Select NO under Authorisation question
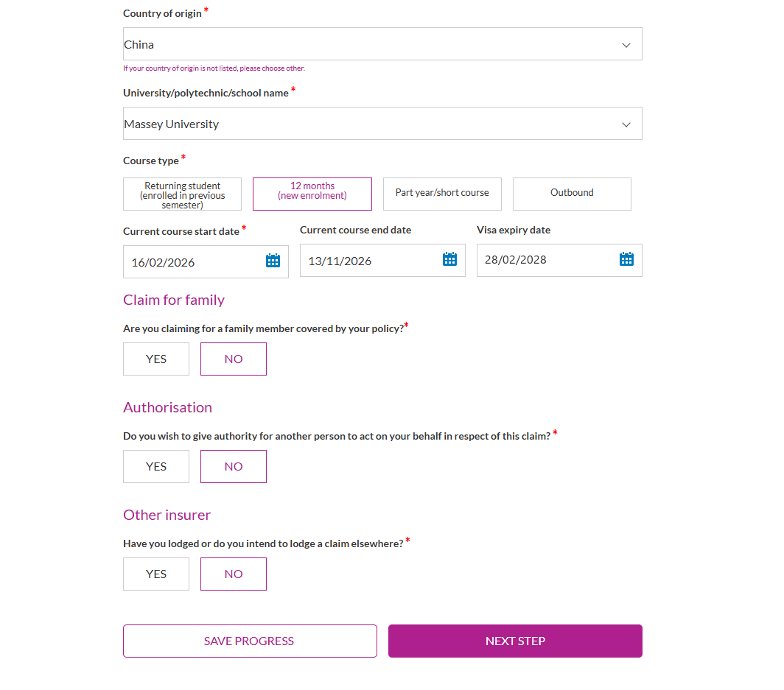Image resolution: width=784 pixels, height=690 pixels. pos(234,466)
